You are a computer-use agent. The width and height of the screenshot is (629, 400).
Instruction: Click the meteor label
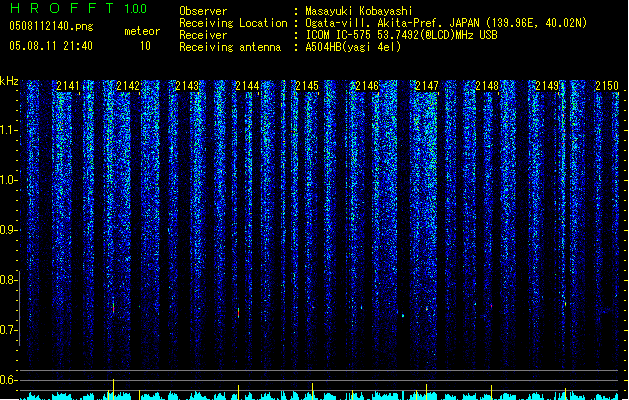click(142, 31)
